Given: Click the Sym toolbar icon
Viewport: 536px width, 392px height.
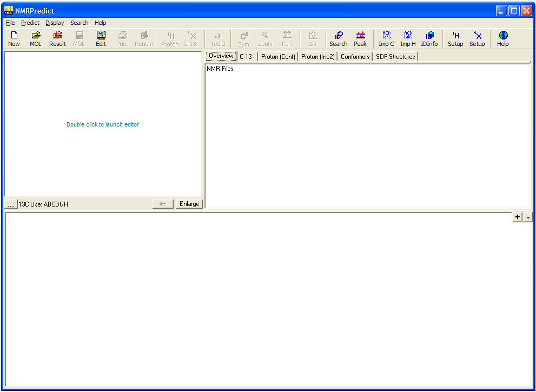Looking at the screenshot, I should point(244,39).
